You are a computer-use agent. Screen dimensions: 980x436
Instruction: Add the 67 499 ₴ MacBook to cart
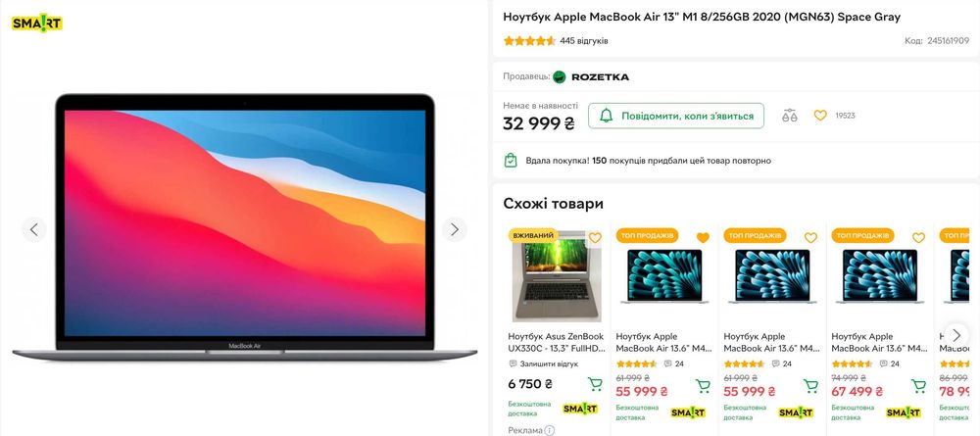[918, 386]
